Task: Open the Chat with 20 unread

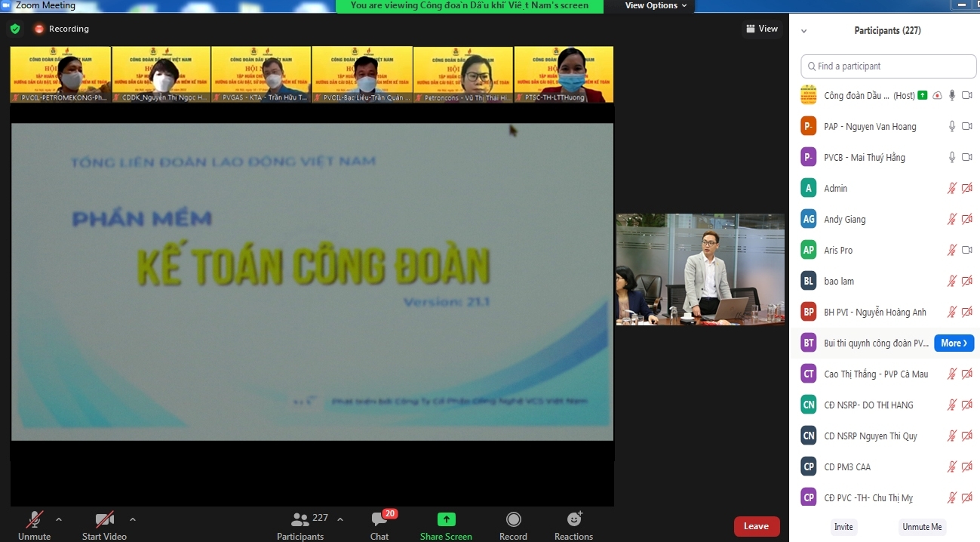Action: point(379,525)
